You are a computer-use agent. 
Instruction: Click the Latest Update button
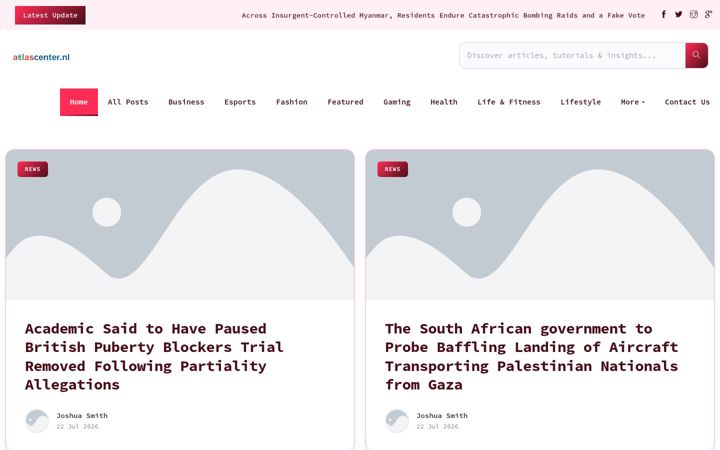(x=50, y=15)
